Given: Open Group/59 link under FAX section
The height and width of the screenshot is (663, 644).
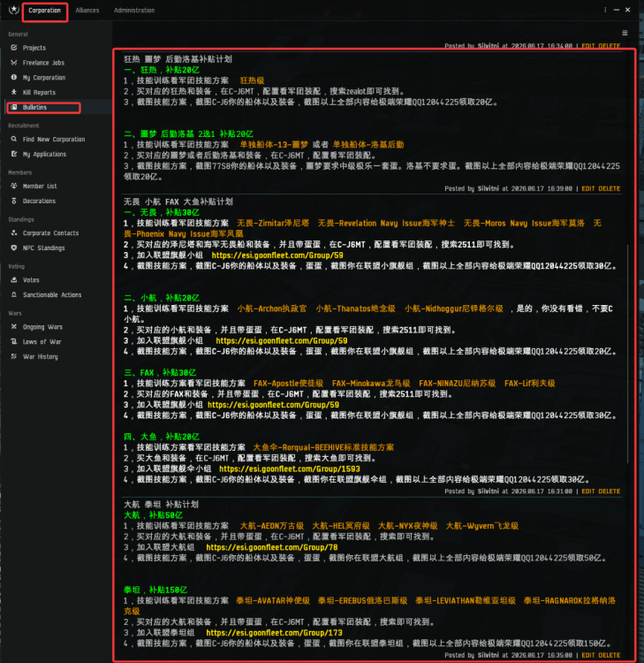Looking at the screenshot, I should pyautogui.click(x=273, y=405).
